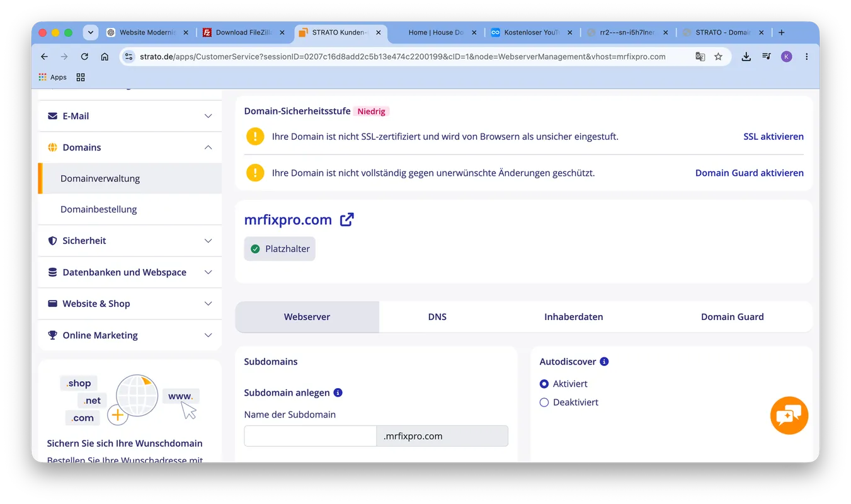Viewport: 851px width, 504px height.
Task: Expand the Online Marketing chevron
Action: pos(208,335)
